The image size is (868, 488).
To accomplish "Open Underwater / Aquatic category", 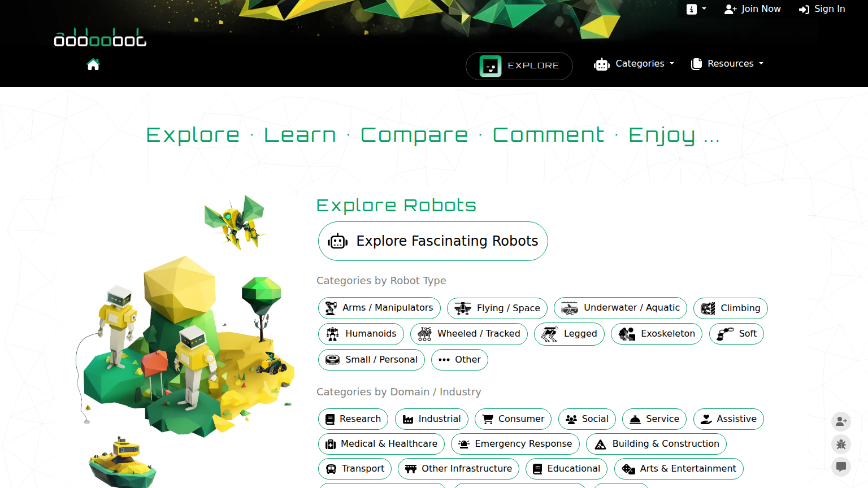I will click(620, 308).
